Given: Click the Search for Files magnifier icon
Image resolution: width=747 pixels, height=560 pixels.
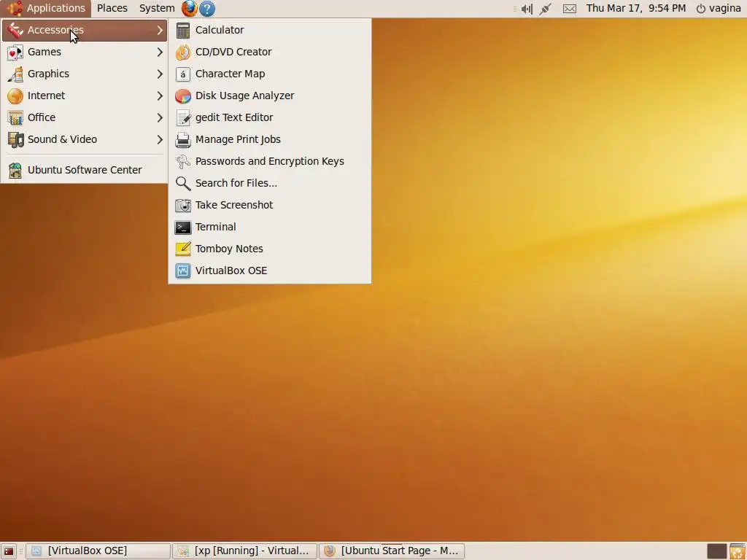Looking at the screenshot, I should pyautogui.click(x=183, y=183).
